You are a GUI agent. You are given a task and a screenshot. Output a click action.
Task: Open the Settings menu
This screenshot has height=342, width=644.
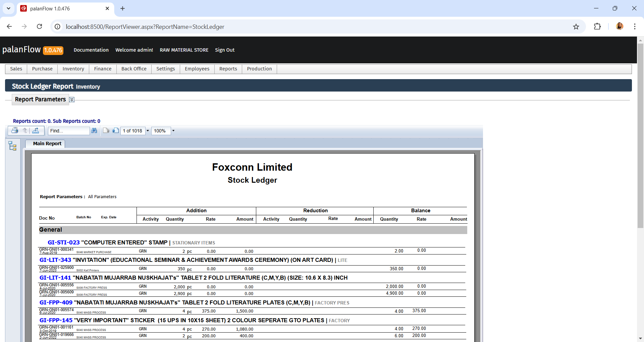(166, 69)
